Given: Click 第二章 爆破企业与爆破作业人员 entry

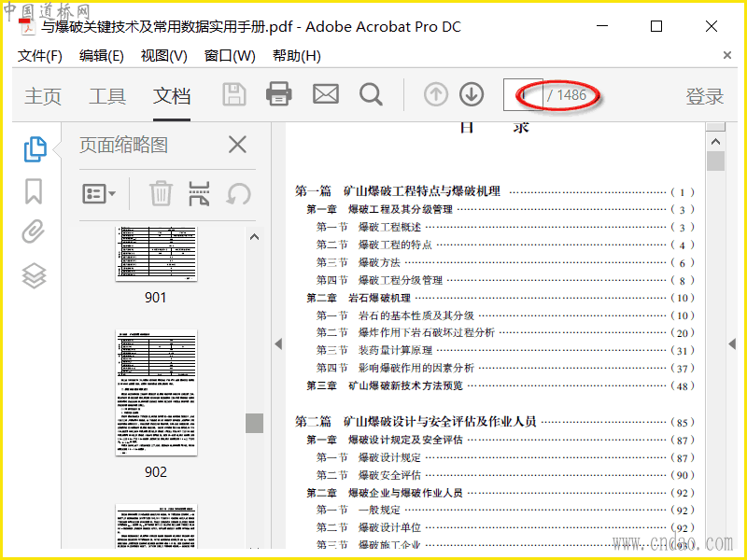Looking at the screenshot, I should tap(500, 493).
